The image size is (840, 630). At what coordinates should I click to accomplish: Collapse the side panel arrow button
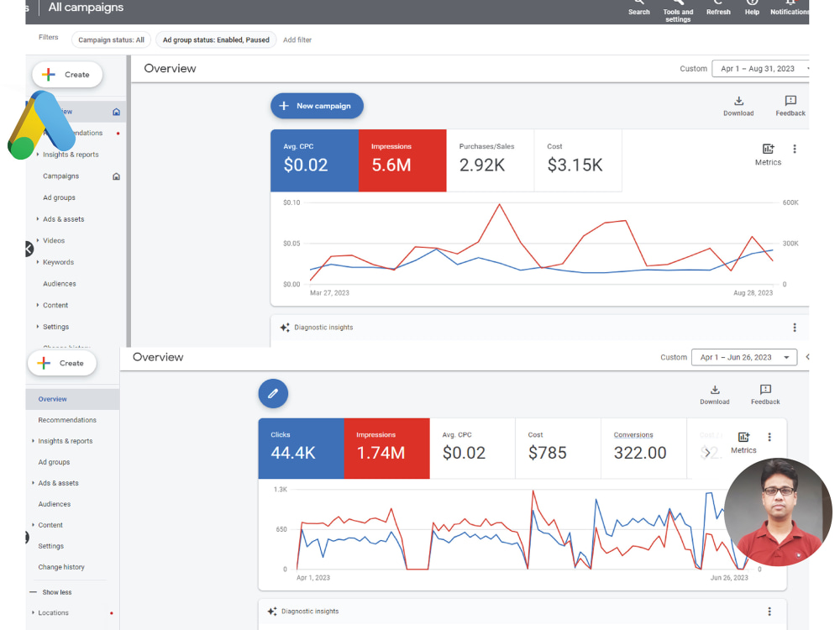pyautogui.click(x=29, y=249)
